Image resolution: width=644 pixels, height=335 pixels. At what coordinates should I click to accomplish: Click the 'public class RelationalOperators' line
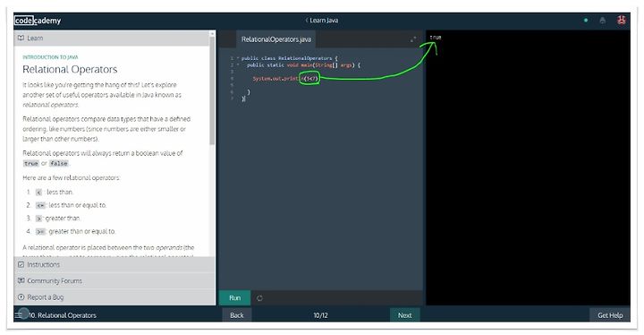pyautogui.click(x=290, y=58)
